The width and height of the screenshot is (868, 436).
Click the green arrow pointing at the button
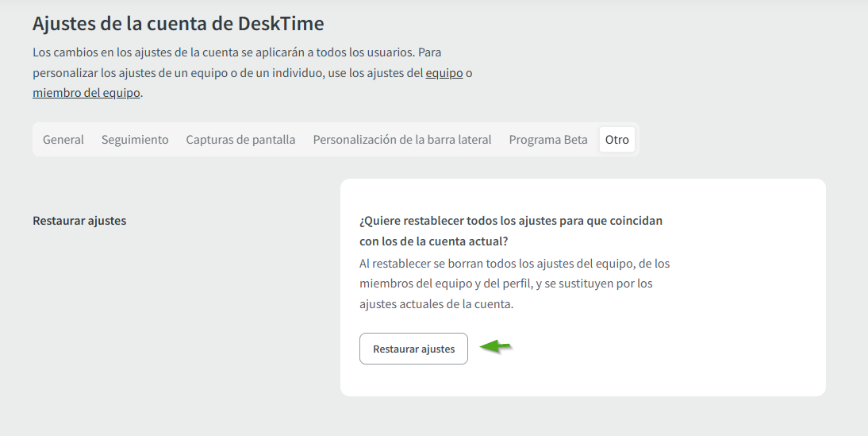coord(497,346)
